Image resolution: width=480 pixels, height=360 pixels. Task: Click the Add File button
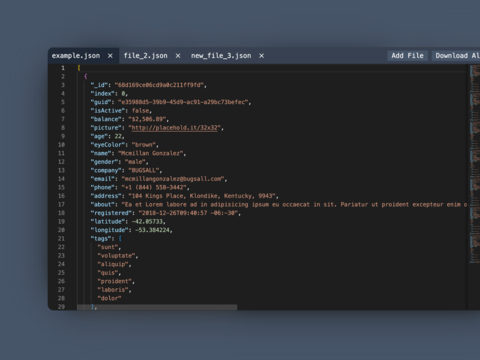coord(407,56)
